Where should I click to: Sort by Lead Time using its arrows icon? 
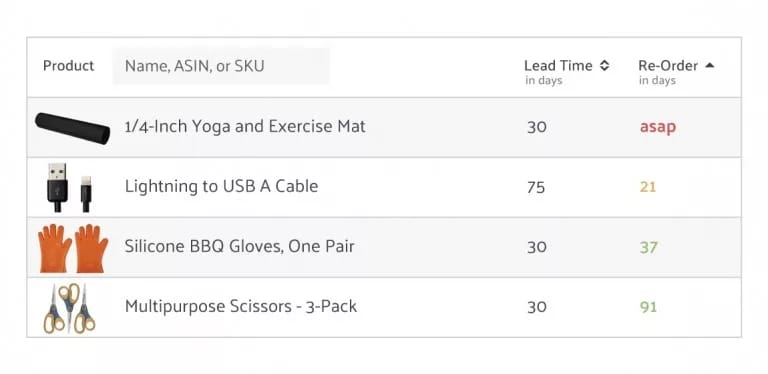(604, 66)
